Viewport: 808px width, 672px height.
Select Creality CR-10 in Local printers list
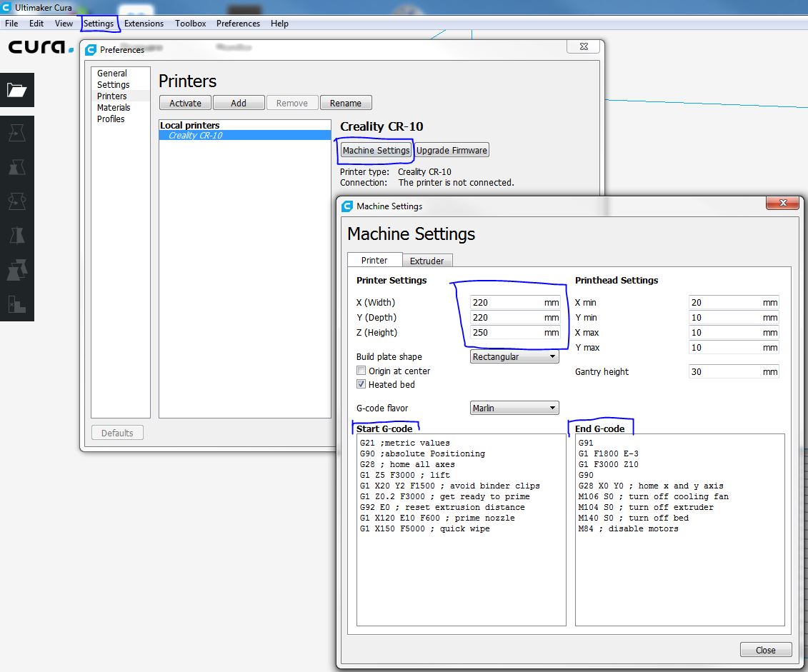pyautogui.click(x=245, y=136)
